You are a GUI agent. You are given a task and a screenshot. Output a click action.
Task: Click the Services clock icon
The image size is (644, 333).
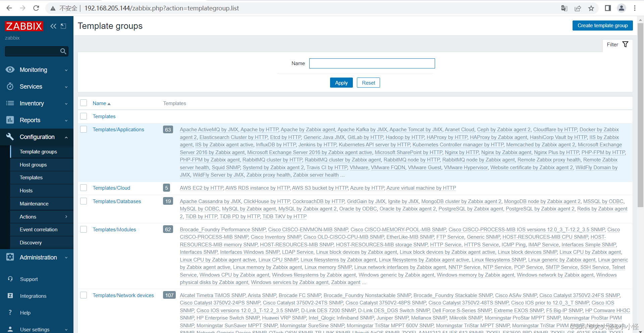click(10, 86)
